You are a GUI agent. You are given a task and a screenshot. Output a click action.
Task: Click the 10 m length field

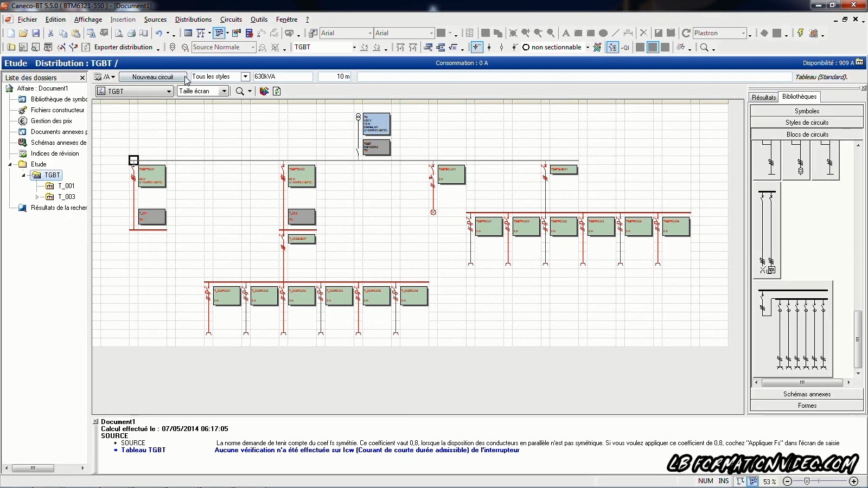point(335,76)
